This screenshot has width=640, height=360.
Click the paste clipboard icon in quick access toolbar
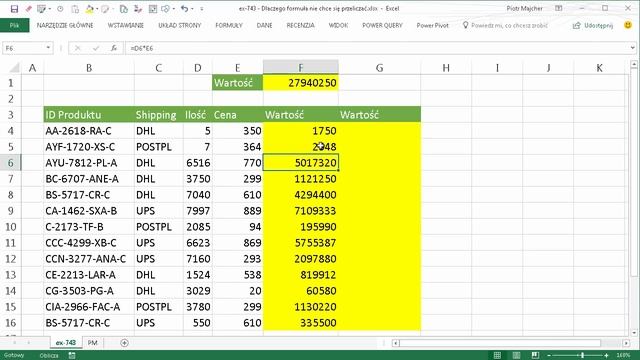(75, 9)
